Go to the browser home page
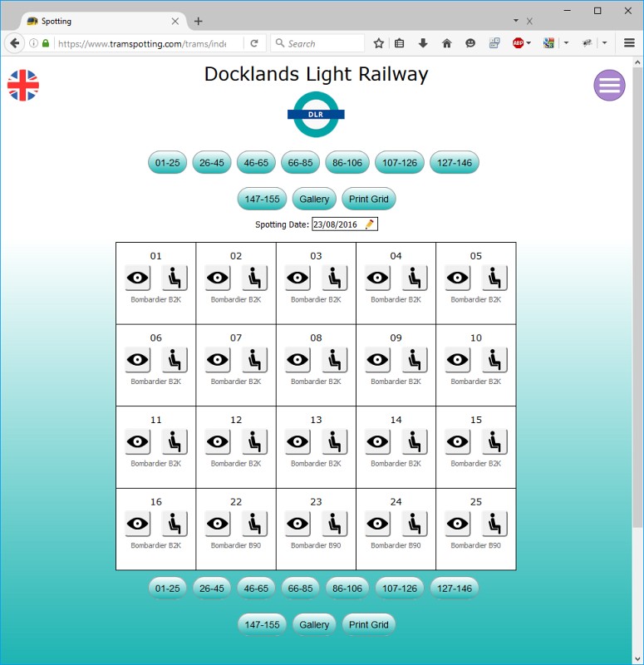Screen dimensions: 644x665 coord(446,43)
